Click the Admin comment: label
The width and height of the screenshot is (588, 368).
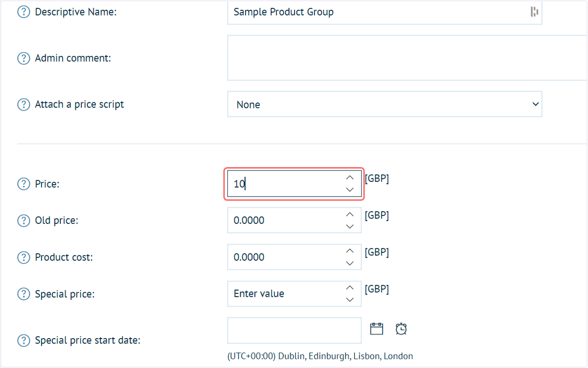(73, 58)
